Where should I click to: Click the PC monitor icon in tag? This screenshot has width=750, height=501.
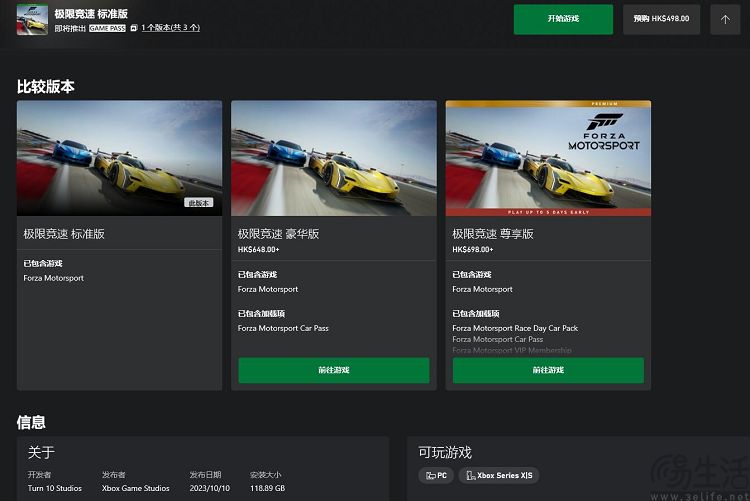(430, 476)
